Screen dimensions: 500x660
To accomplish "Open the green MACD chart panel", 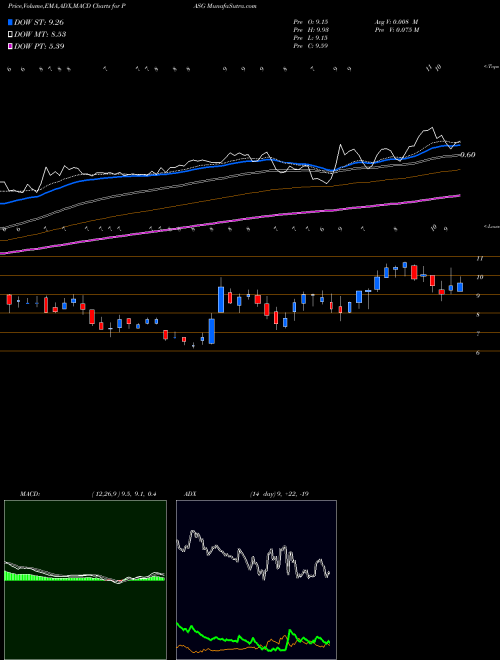I will [85, 580].
